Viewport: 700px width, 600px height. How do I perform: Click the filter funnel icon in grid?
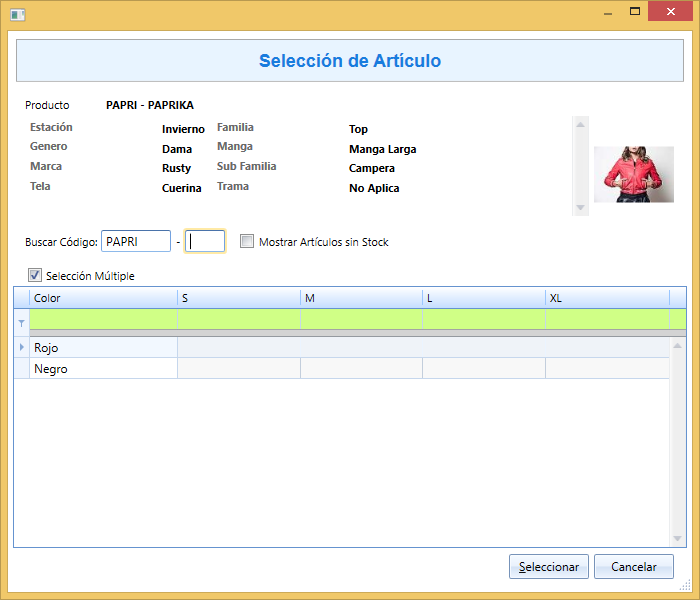tap(21, 323)
